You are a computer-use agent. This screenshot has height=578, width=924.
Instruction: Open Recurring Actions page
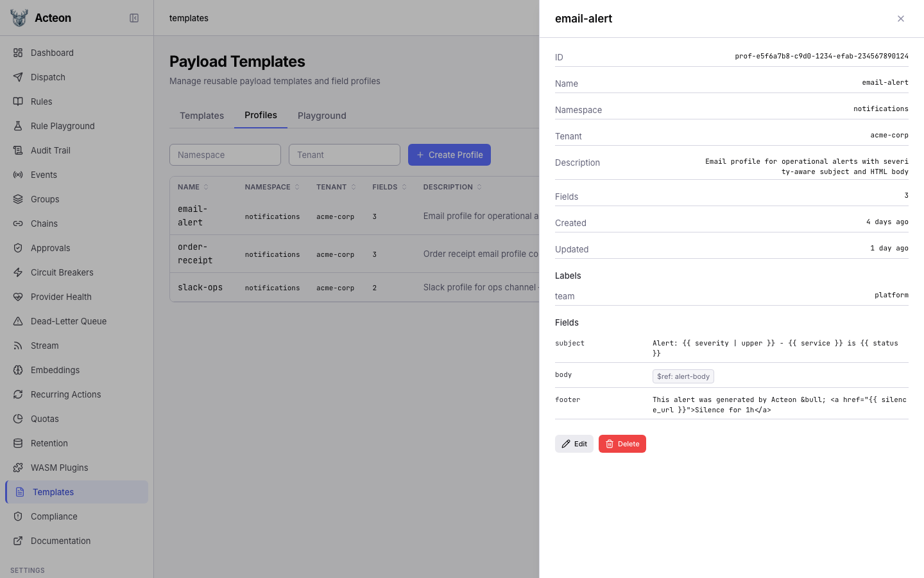pyautogui.click(x=66, y=394)
